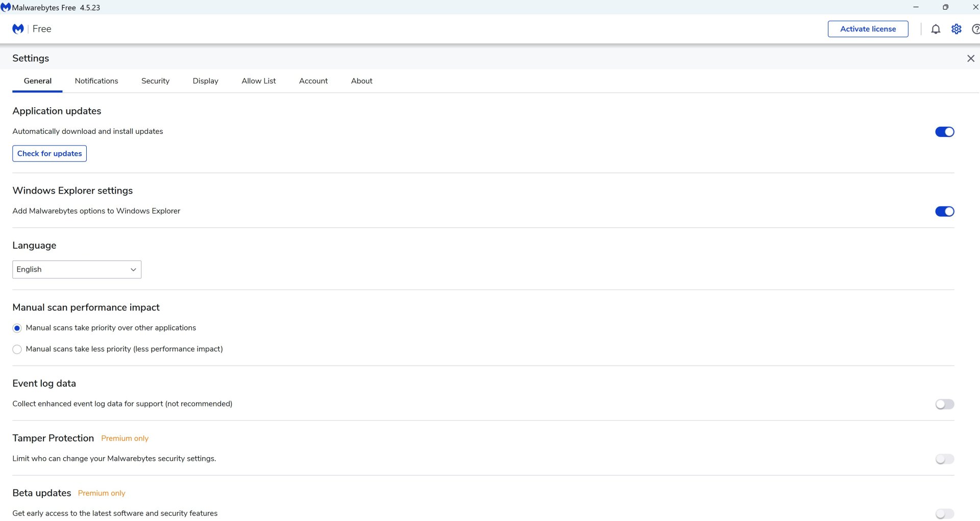Open the help question mark icon
Screen dimensions: 980x521
coord(976,29)
